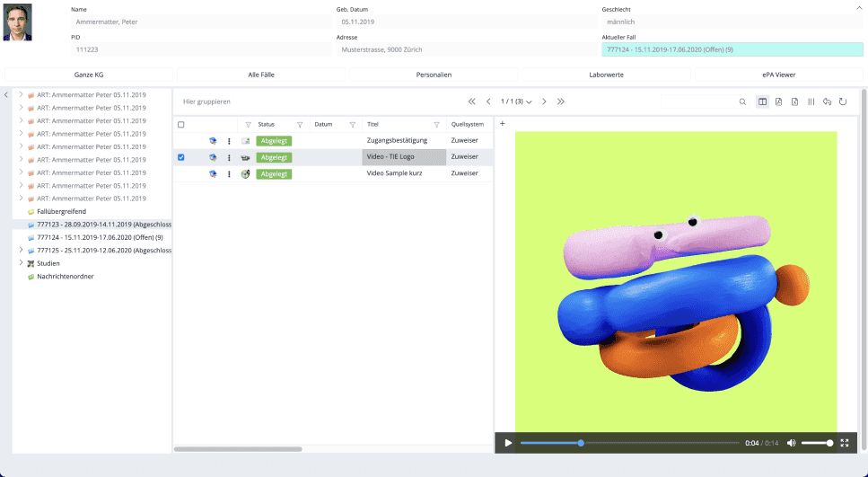The height and width of the screenshot is (477, 868).
Task: Select the Video Sample kurz title cell
Action: 404,173
